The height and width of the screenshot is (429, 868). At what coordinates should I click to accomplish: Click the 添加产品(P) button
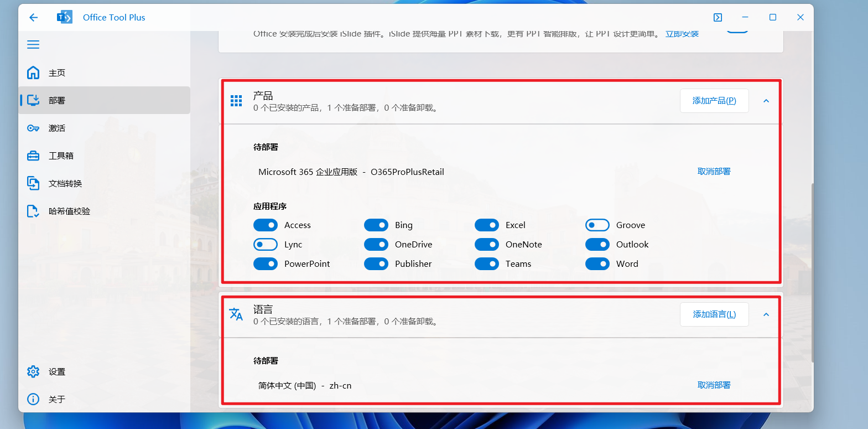point(714,101)
